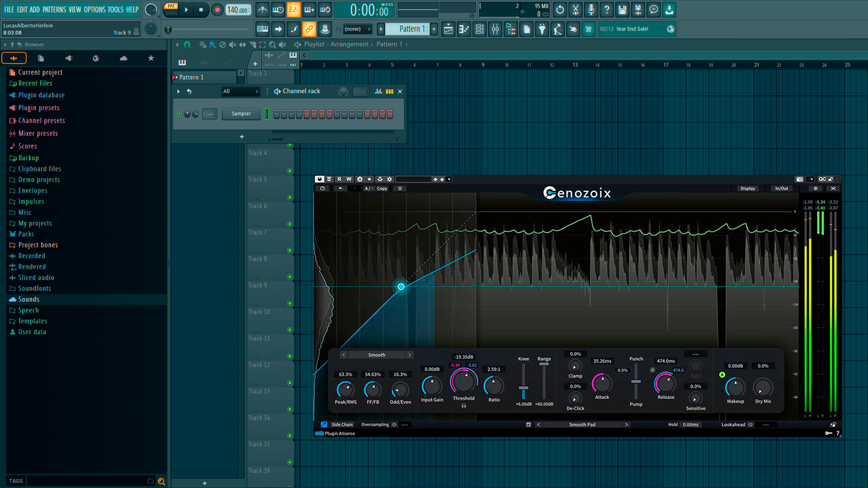
Task: Go to next preset after Smooth Pad
Action: 627,424
